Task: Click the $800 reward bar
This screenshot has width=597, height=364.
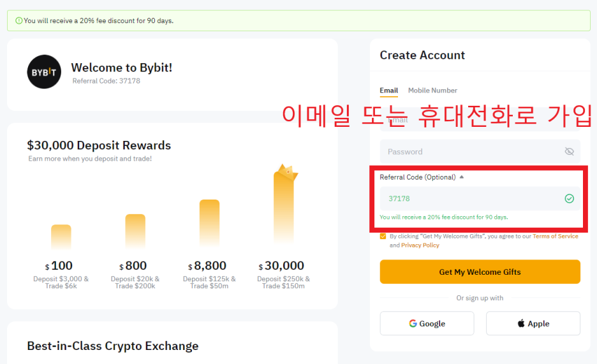Action: point(135,231)
